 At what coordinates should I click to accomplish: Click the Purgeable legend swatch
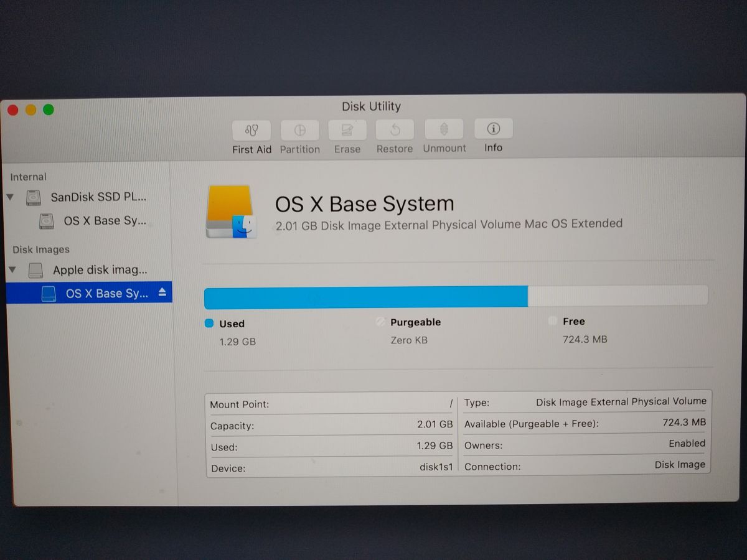(x=380, y=322)
